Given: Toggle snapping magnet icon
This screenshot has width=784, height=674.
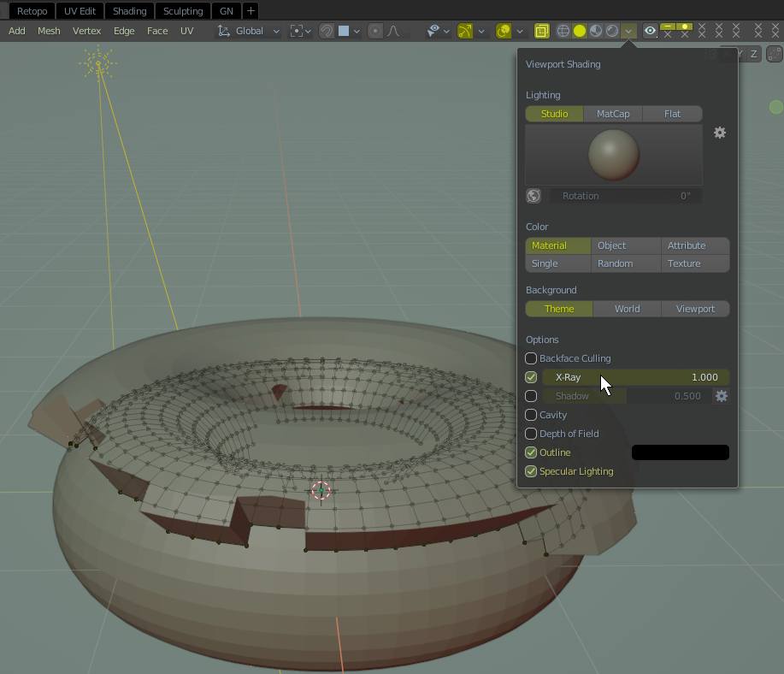Looking at the screenshot, I should 327,31.
